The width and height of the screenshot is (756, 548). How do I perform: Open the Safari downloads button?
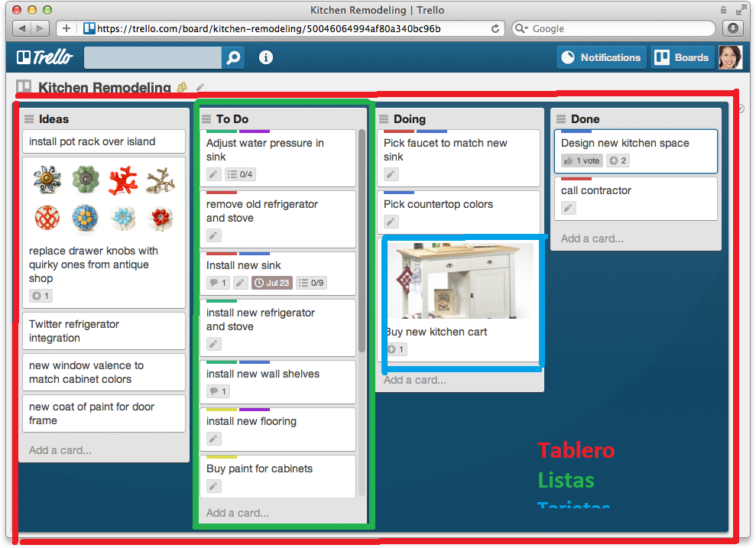click(x=733, y=28)
